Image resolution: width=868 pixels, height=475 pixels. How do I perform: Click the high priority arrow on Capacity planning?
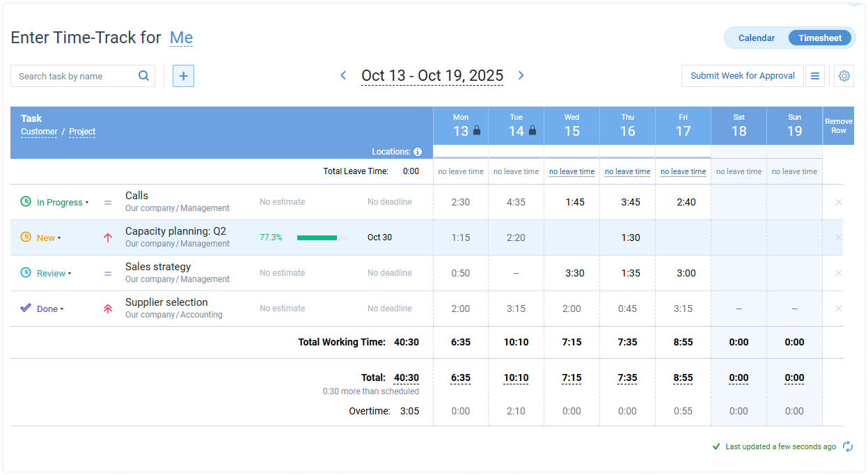tap(107, 238)
